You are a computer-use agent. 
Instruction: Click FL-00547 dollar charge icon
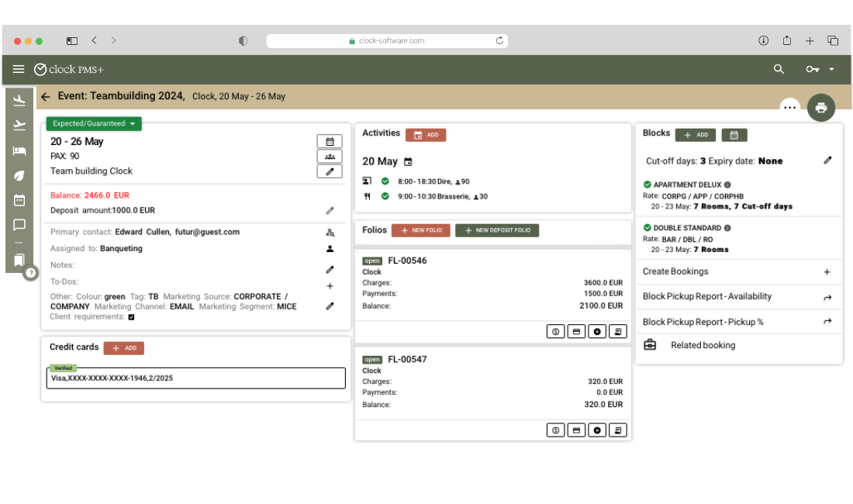coord(555,430)
